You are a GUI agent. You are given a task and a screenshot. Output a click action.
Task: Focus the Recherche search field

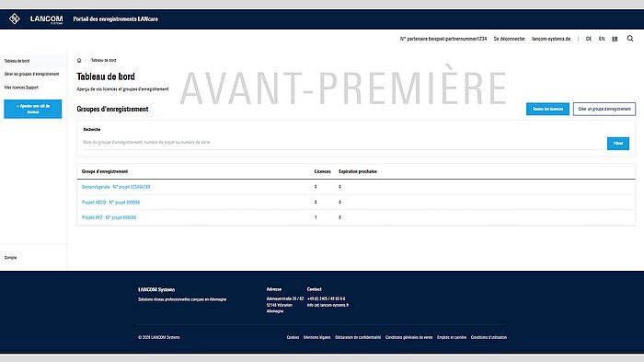343,143
